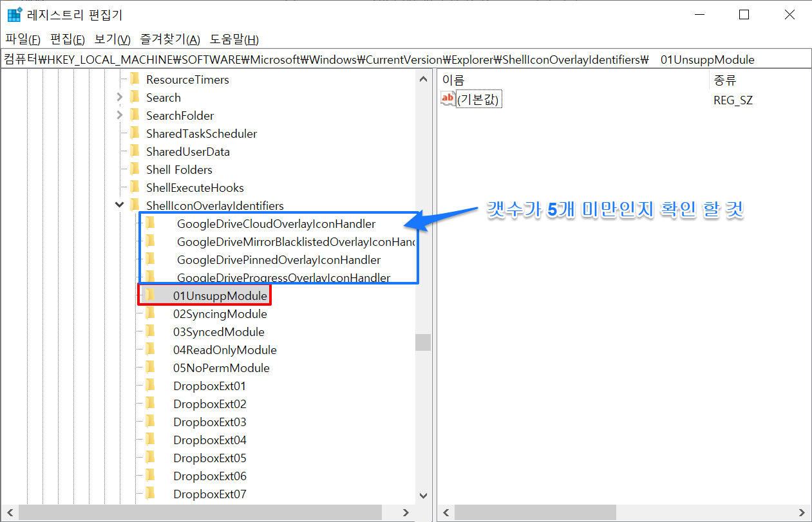This screenshot has height=522, width=812.
Task: Select the ShellIconOverlayIdentifiers key label
Action: point(215,206)
